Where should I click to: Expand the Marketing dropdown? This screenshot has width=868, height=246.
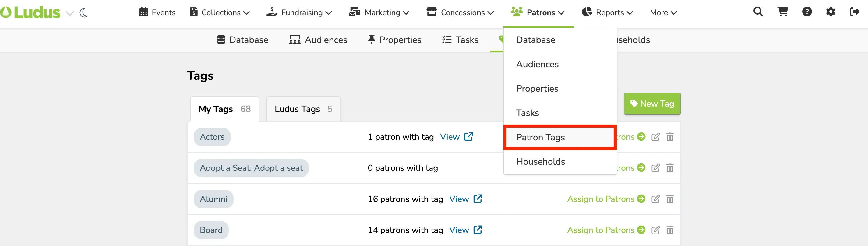[x=379, y=12]
